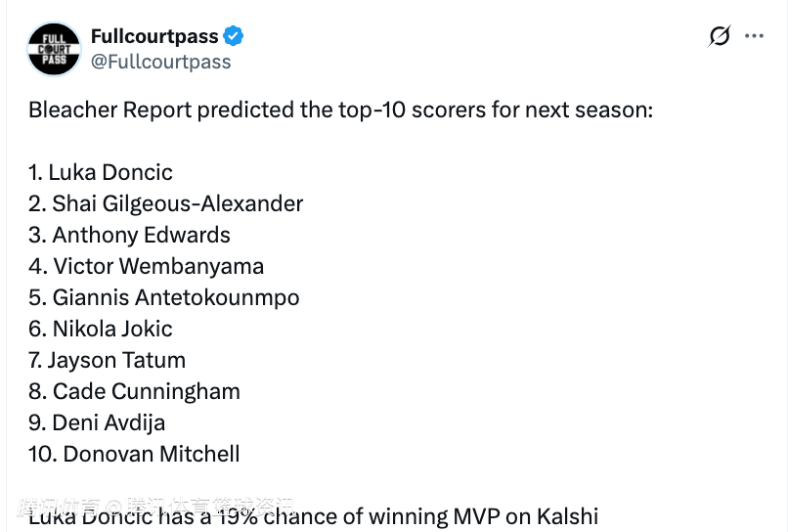The height and width of the screenshot is (532, 788).
Task: Click the word Kalshi in last line
Action: (567, 516)
